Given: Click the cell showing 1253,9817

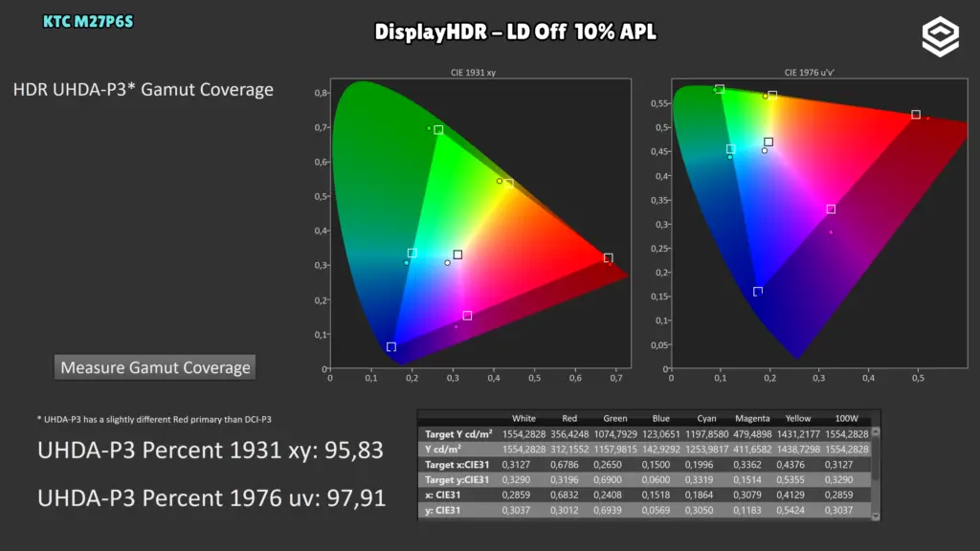Looking at the screenshot, I should click(706, 450).
